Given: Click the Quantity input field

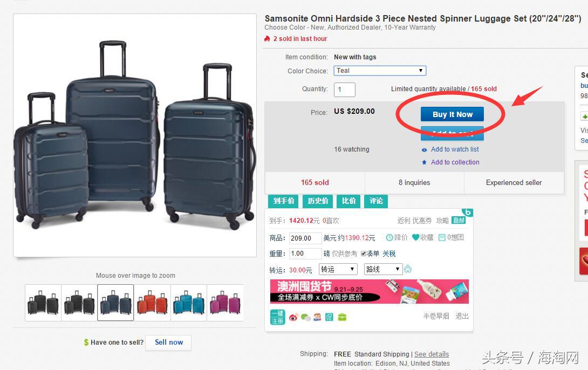Looking at the screenshot, I should [x=344, y=90].
